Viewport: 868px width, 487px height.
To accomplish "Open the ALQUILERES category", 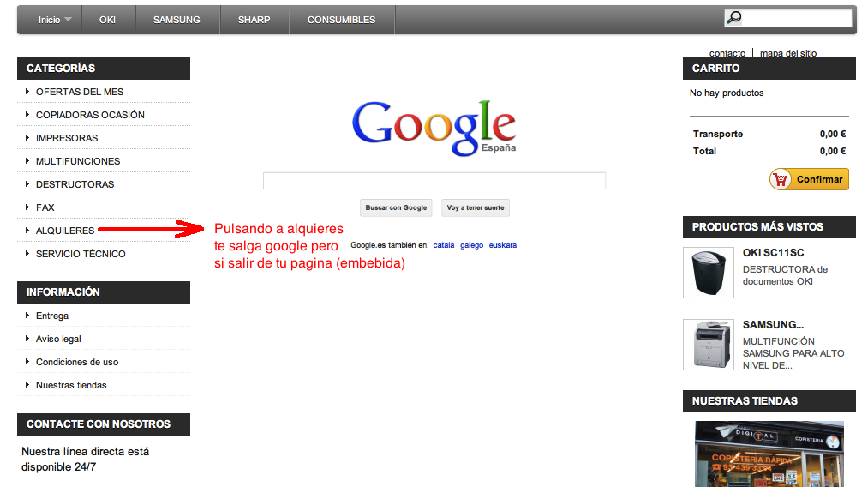I will (65, 231).
